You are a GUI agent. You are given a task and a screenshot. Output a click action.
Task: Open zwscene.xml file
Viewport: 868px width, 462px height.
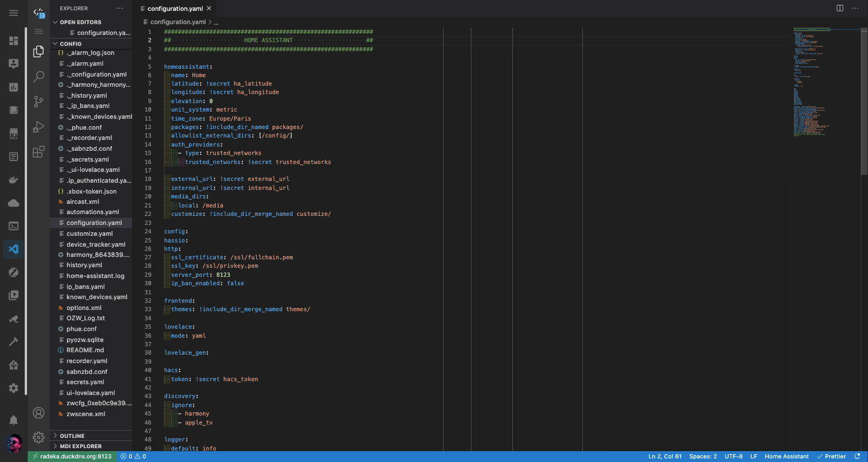(x=91, y=414)
